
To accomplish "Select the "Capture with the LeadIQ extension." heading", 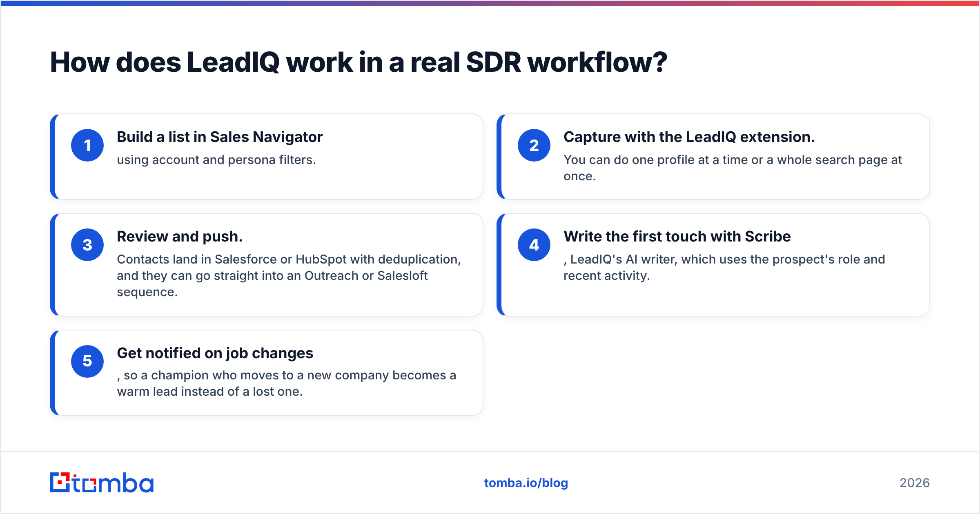I will (689, 137).
